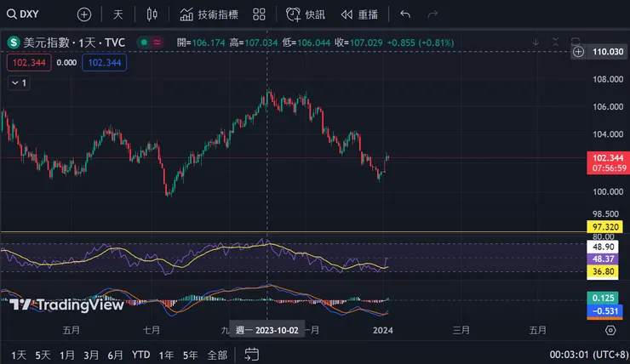The image size is (630, 364).
Task: Click the 美元指數 · 1天 · TVC title
Action: coord(74,43)
